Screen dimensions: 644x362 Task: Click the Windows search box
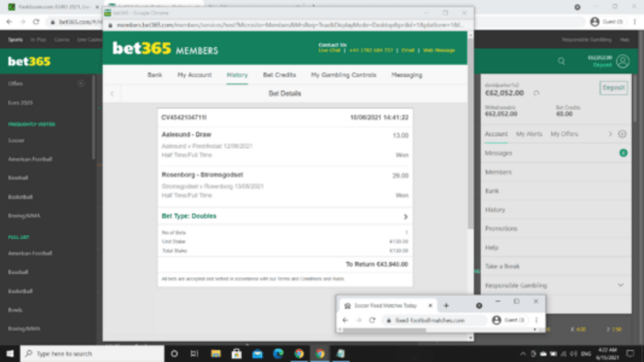92,354
